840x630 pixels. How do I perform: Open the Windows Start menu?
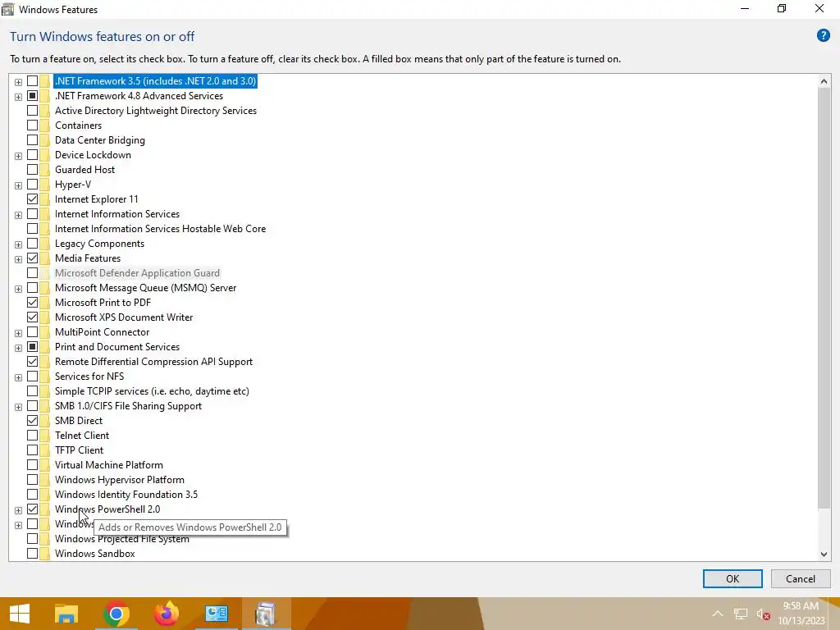pyautogui.click(x=20, y=614)
